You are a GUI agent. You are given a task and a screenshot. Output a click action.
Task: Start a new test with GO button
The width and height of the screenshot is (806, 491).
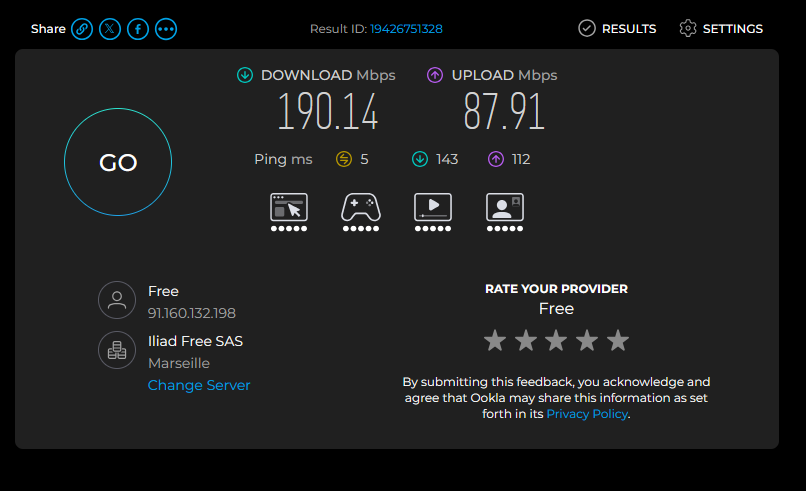pyautogui.click(x=118, y=162)
